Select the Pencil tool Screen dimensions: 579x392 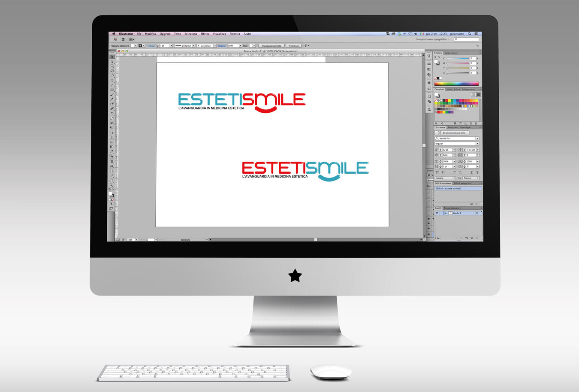[112, 99]
